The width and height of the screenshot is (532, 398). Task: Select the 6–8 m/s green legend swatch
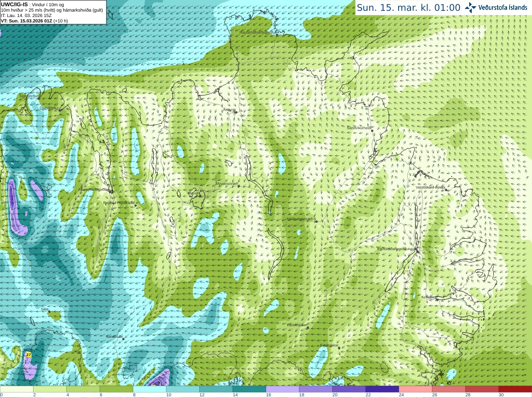point(116,389)
